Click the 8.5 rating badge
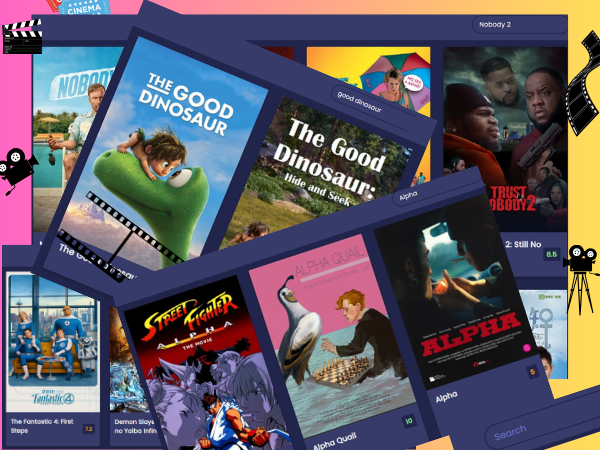Screen dimensions: 600x450 click(x=551, y=255)
